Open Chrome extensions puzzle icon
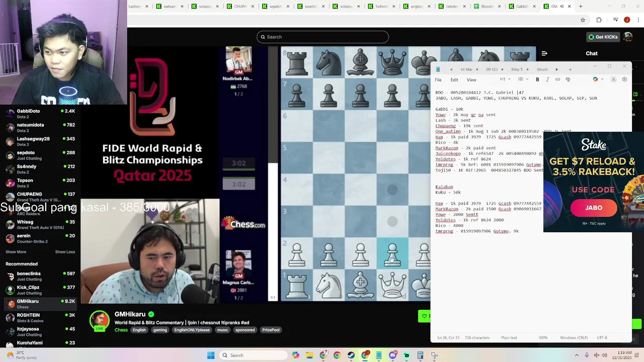Screen dimensions: 644x362 [599, 20]
